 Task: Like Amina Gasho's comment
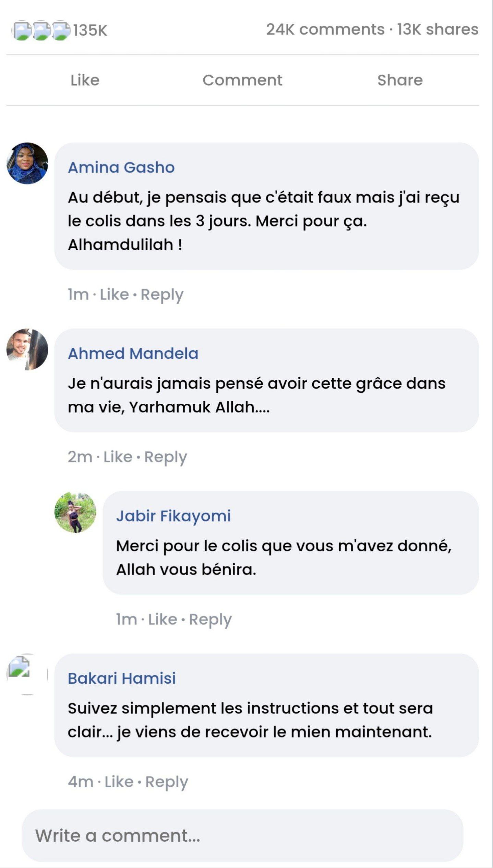pos(114,295)
